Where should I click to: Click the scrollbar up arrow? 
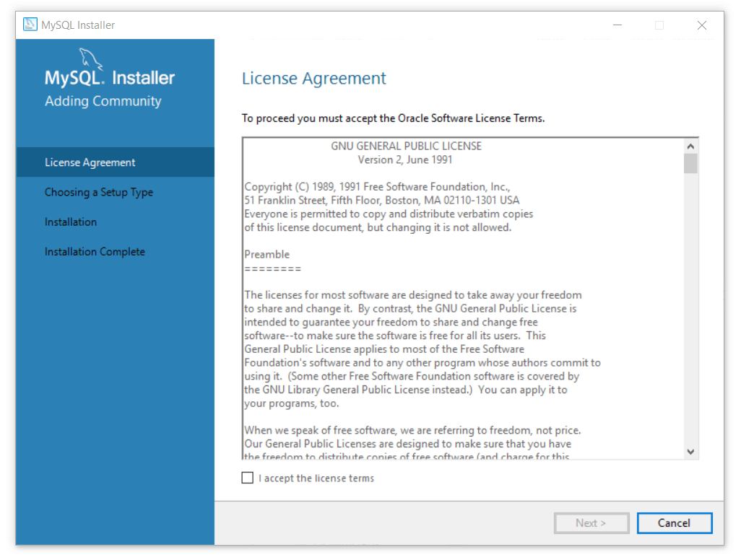pos(691,145)
